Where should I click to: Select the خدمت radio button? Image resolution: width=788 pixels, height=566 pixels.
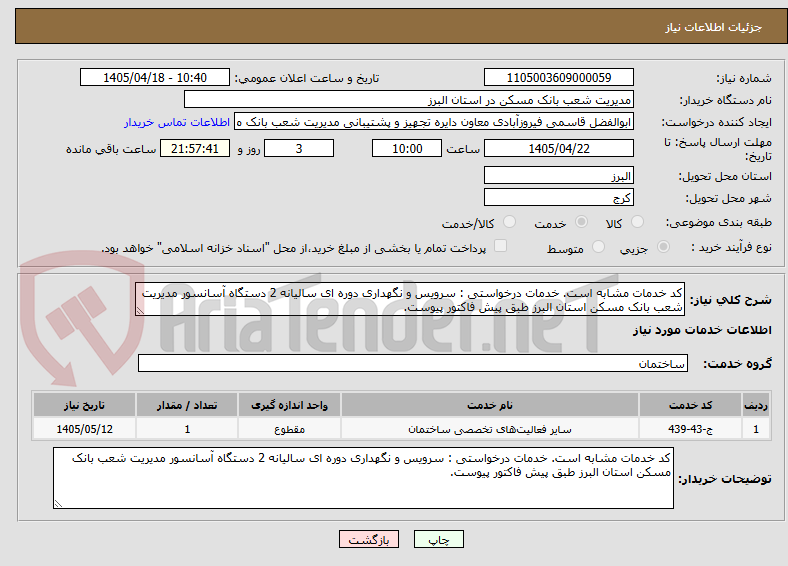(581, 222)
